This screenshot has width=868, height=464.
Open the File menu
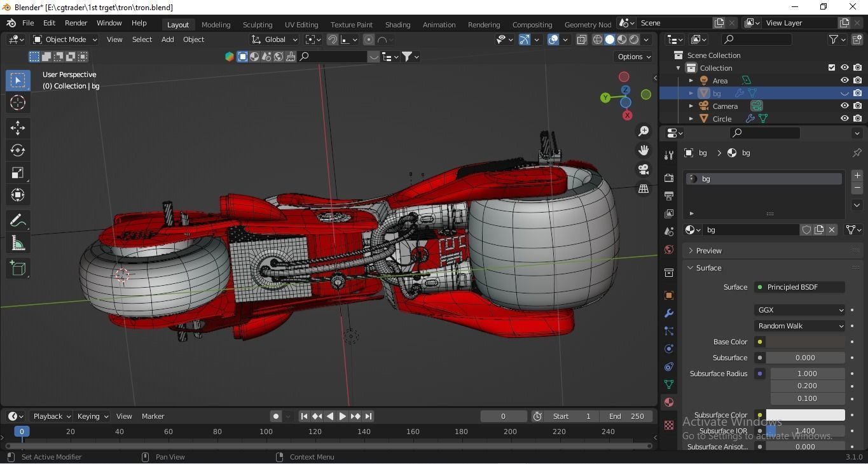[x=28, y=23]
